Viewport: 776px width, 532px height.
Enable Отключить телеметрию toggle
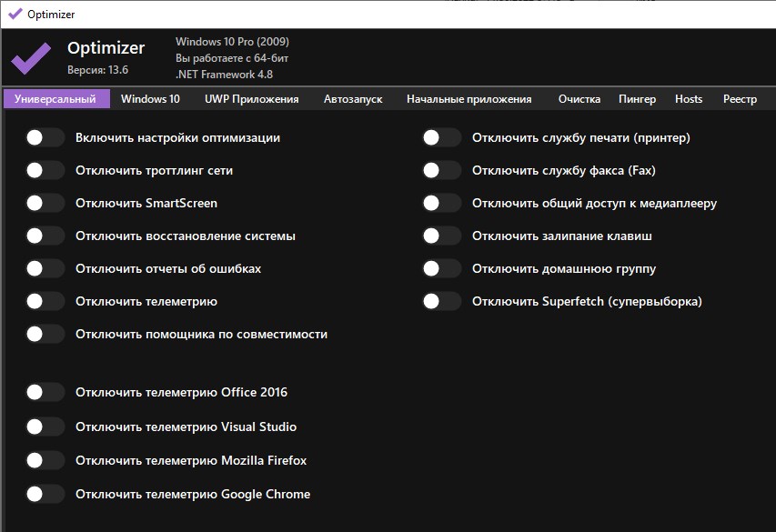[45, 301]
